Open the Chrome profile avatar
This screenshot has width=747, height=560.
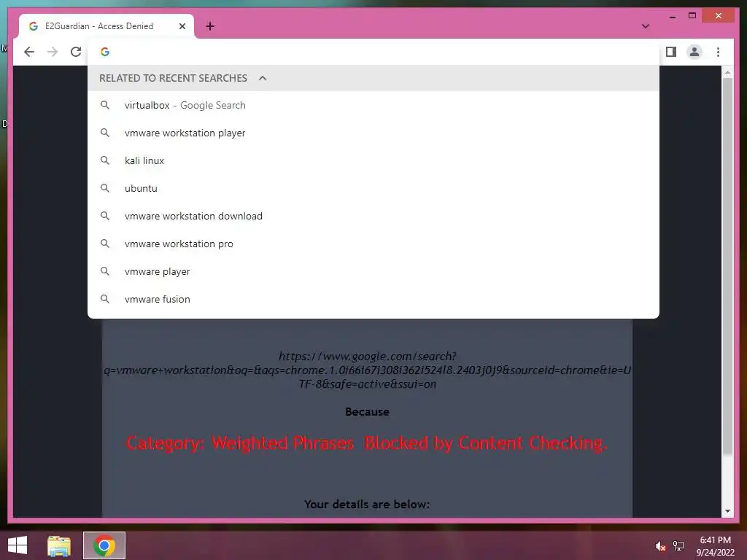point(694,52)
